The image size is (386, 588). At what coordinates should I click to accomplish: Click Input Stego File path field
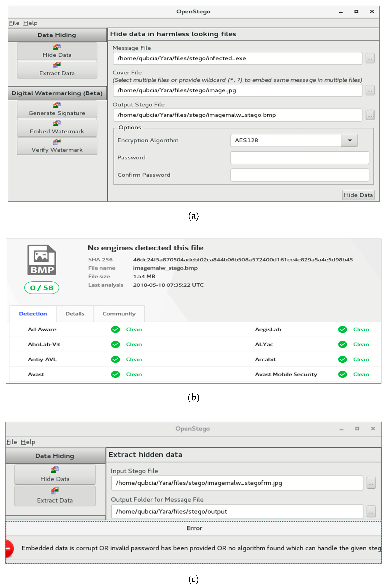point(237,483)
